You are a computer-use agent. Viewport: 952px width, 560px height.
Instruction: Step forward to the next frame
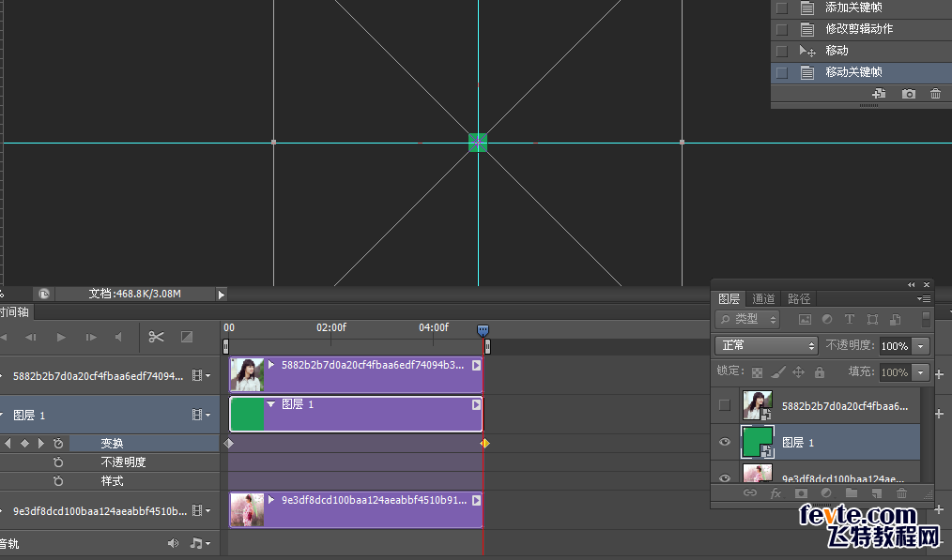91,338
